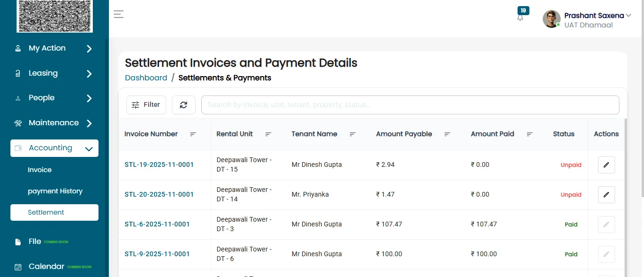Click the File document icon
644x277 pixels.
coord(18,242)
